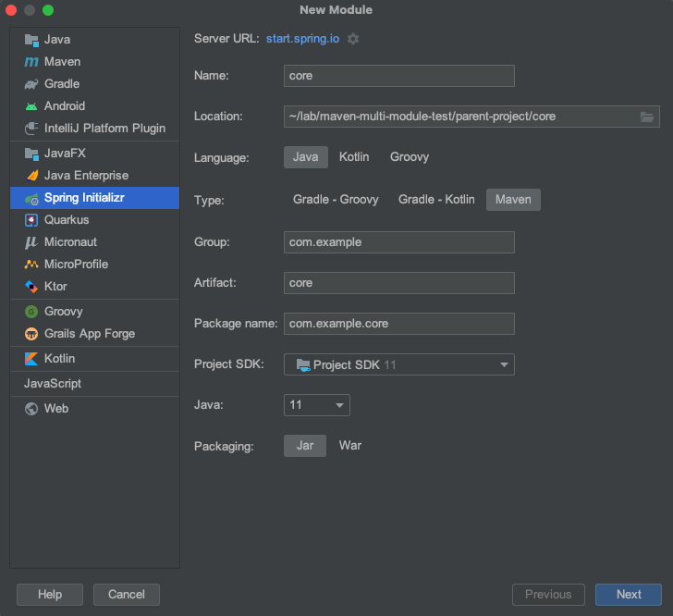
Task: Select the JavaFX folder icon
Action: 31,154
